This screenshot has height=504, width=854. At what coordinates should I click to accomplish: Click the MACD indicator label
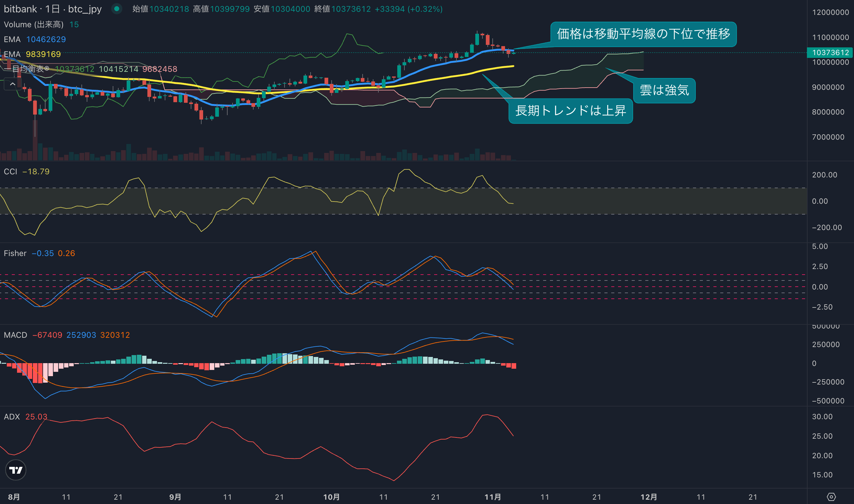[x=15, y=335]
